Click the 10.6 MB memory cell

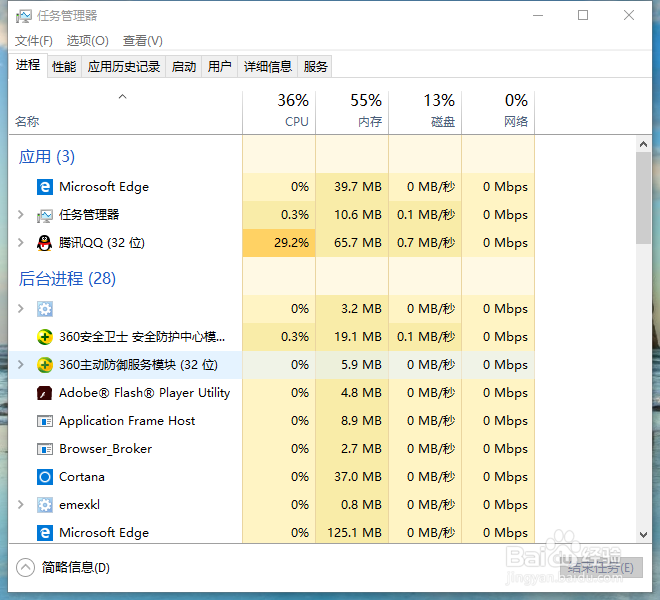pyautogui.click(x=352, y=215)
